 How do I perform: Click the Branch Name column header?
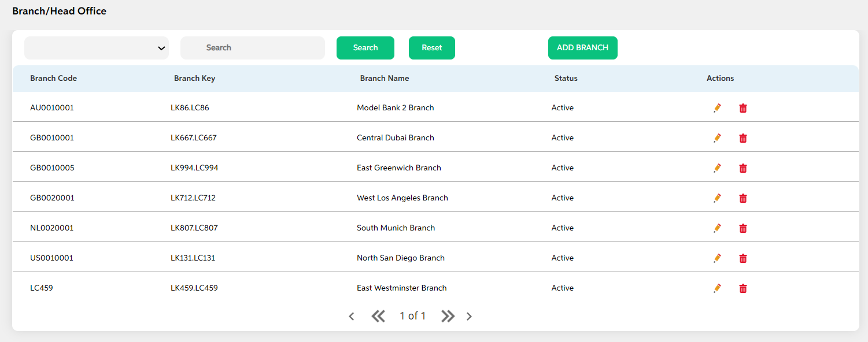(x=385, y=79)
